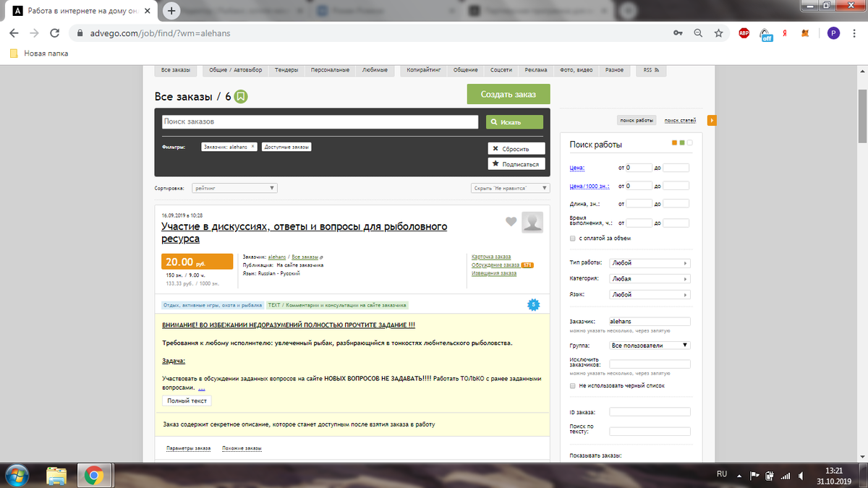
Task: Open File Explorer from the taskbar
Action: click(x=56, y=476)
